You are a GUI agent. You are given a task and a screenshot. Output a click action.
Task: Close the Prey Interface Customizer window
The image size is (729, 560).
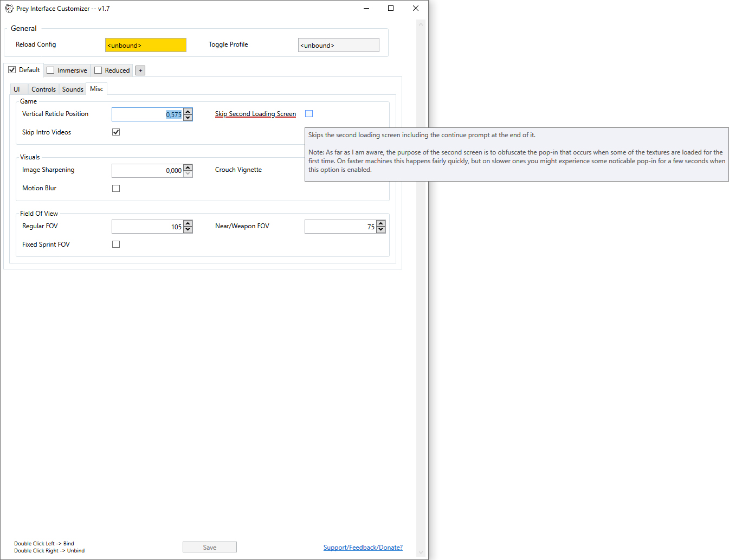point(416,8)
